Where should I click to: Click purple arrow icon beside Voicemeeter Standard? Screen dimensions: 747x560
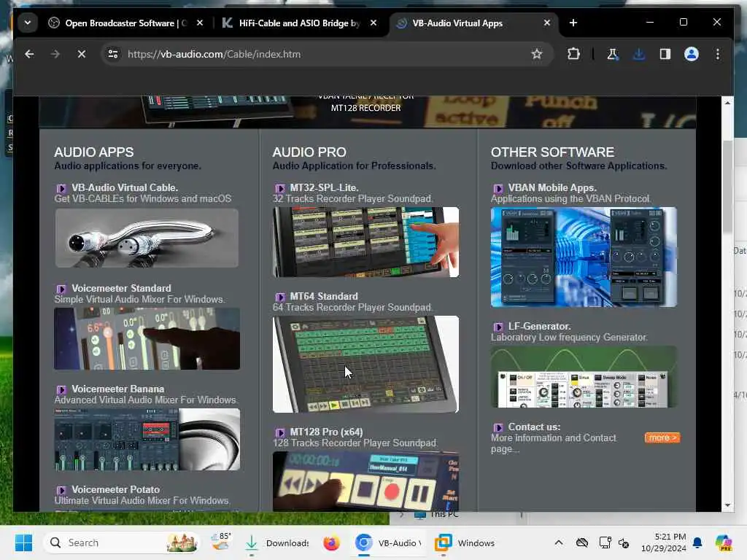click(x=61, y=289)
